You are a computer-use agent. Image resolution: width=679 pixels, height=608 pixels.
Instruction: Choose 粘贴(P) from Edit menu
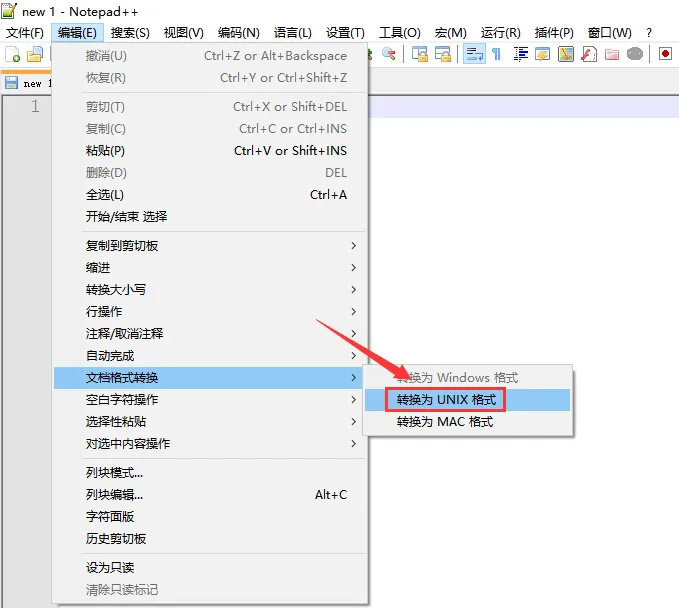click(x=210, y=151)
